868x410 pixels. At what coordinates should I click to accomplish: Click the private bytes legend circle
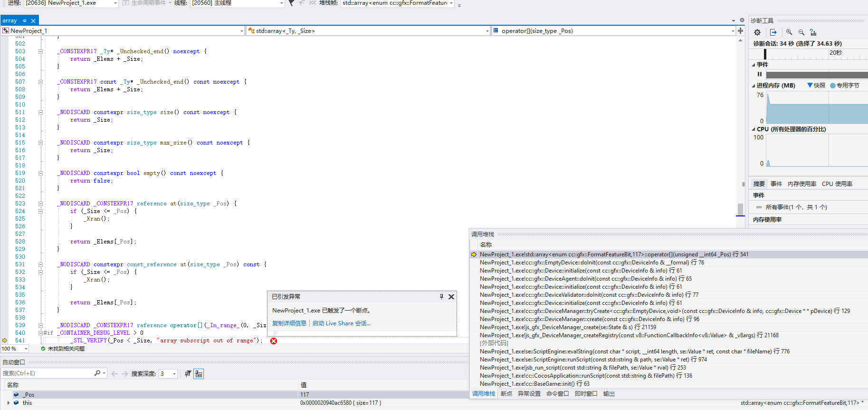[x=833, y=86]
